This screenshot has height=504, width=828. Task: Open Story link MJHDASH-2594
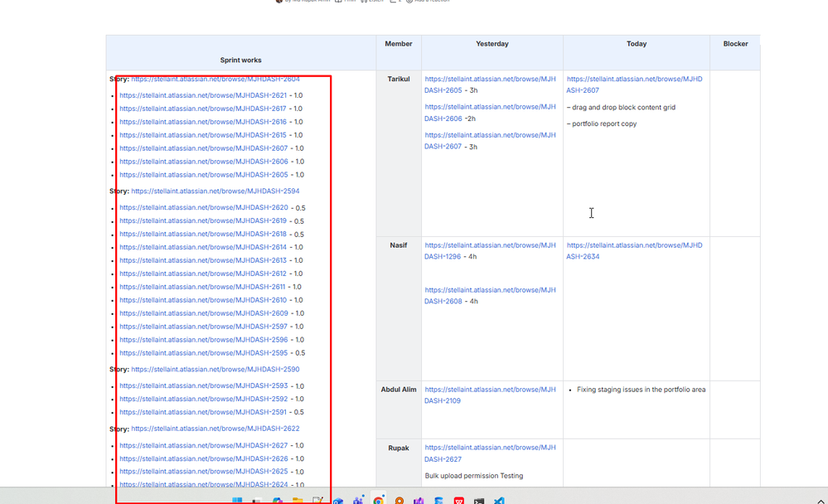pyautogui.click(x=215, y=191)
